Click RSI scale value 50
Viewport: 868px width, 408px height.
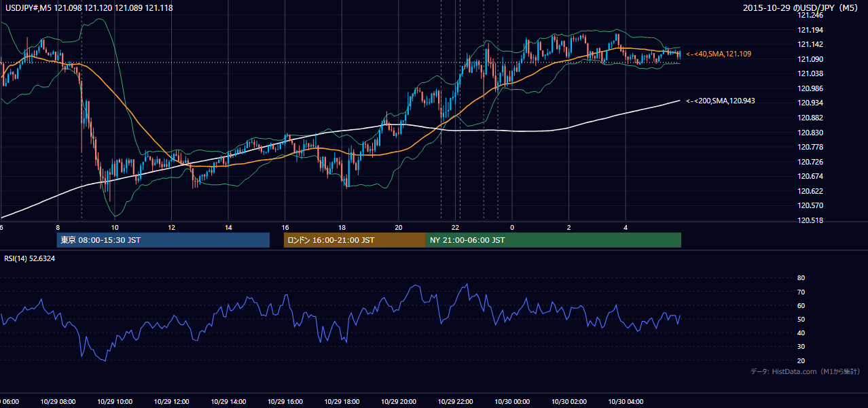(801, 319)
